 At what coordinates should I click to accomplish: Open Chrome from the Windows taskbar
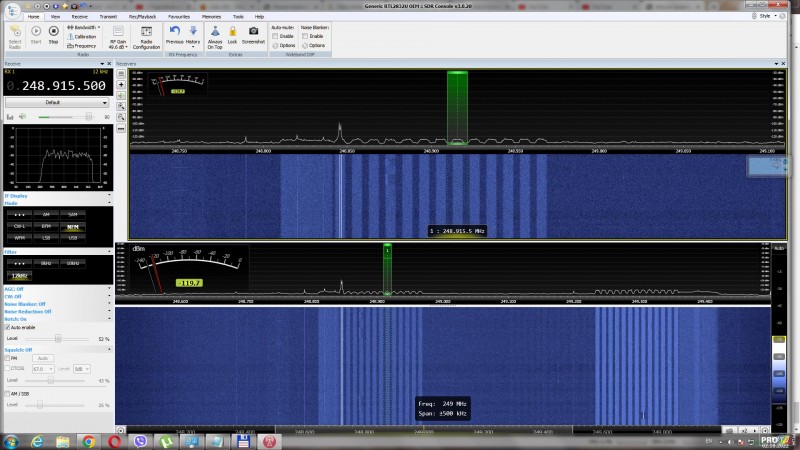pyautogui.click(x=88, y=440)
